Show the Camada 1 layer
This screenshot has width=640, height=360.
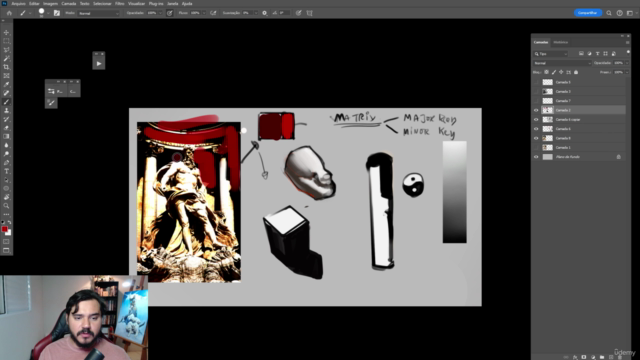536,147
